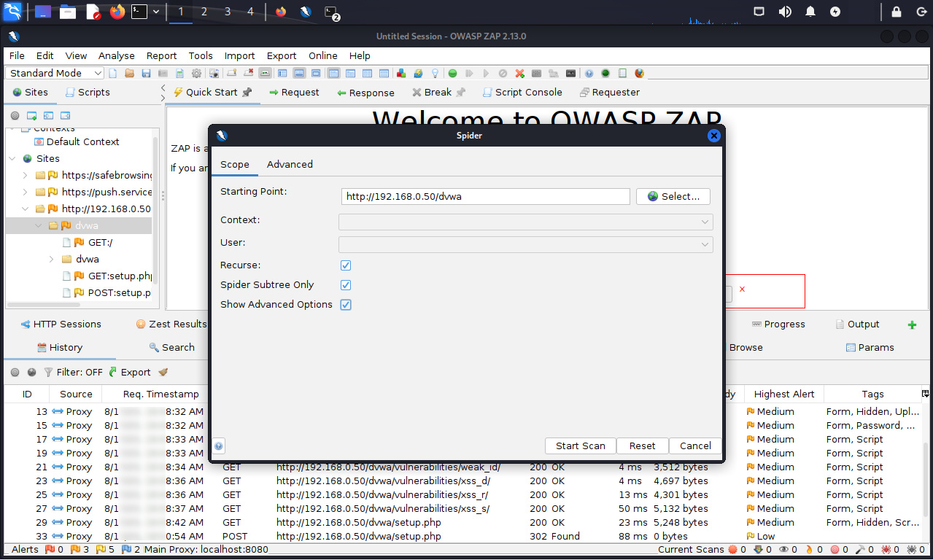This screenshot has width=933, height=560.
Task: Click the broom icon to clear history
Action: pos(163,372)
